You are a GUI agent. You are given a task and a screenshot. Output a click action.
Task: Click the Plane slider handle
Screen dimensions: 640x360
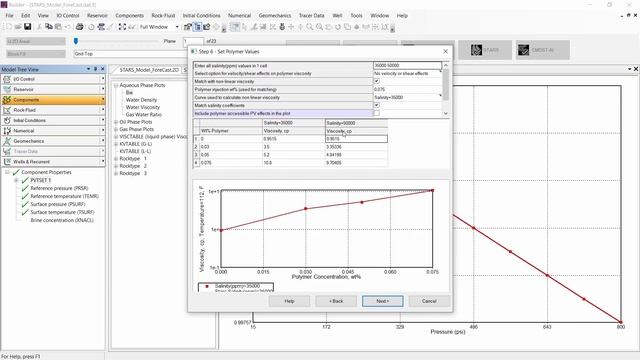(x=76, y=41)
